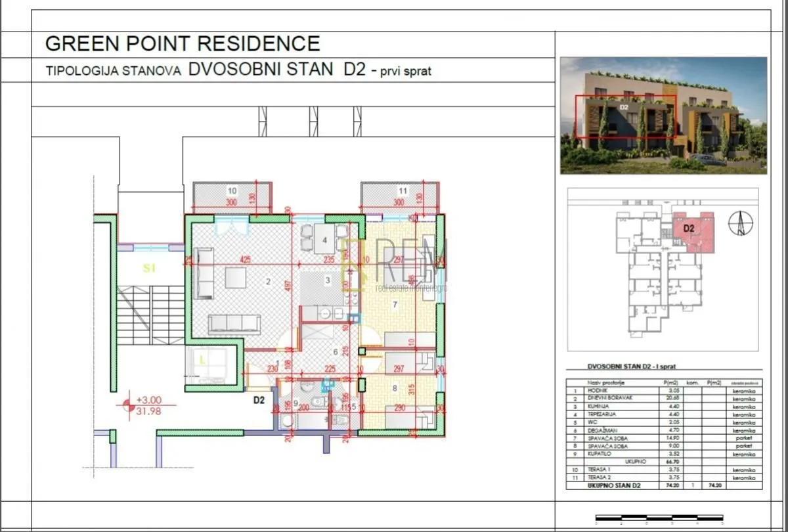
Task: Select the GREEN POINT RESIDENCE title
Action: pyautogui.click(x=183, y=43)
